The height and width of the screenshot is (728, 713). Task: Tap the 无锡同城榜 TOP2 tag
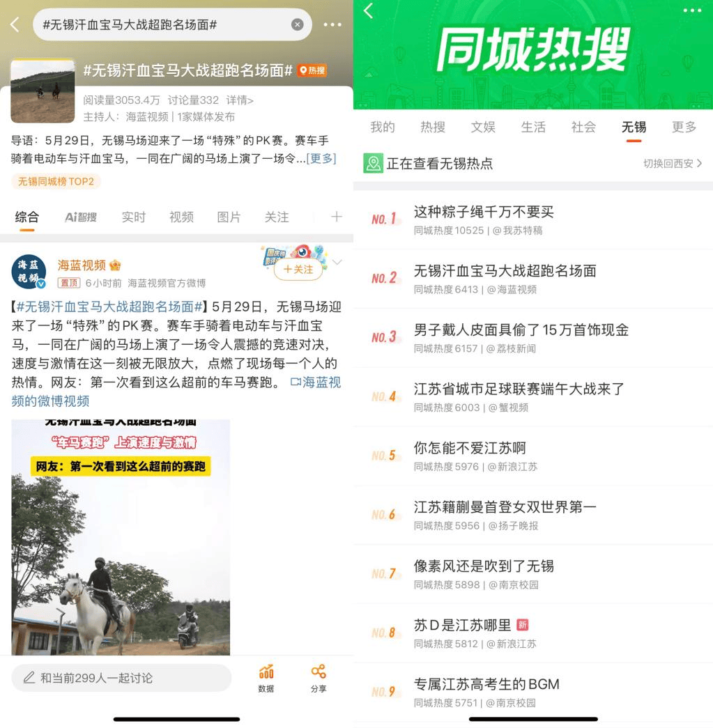[56, 182]
